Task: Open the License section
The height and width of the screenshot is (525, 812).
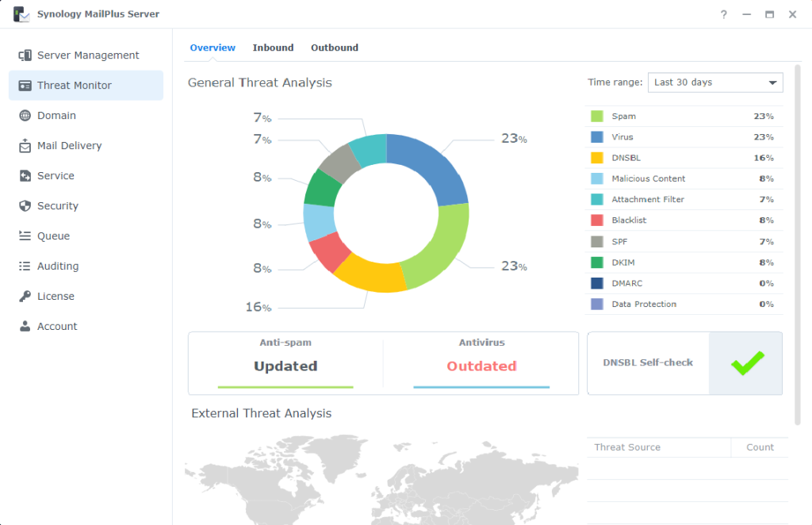Action: [x=86, y=296]
